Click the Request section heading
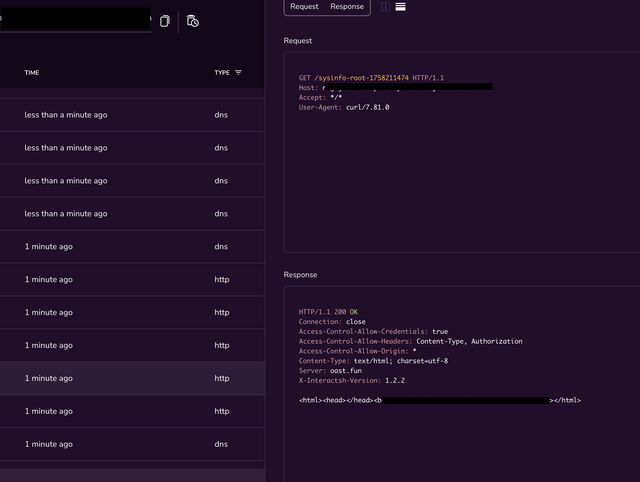640x482 pixels. click(x=298, y=41)
